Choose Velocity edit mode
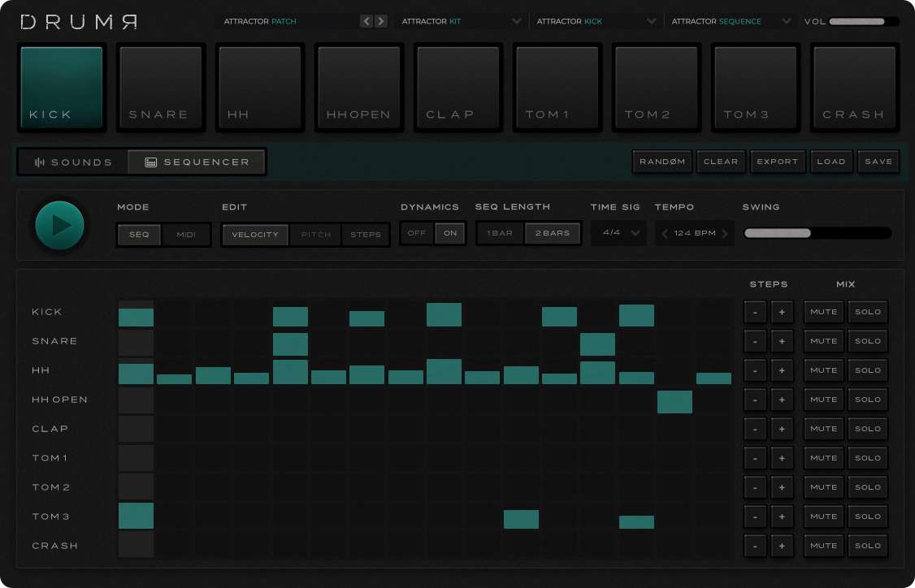915x588 pixels. click(x=255, y=235)
